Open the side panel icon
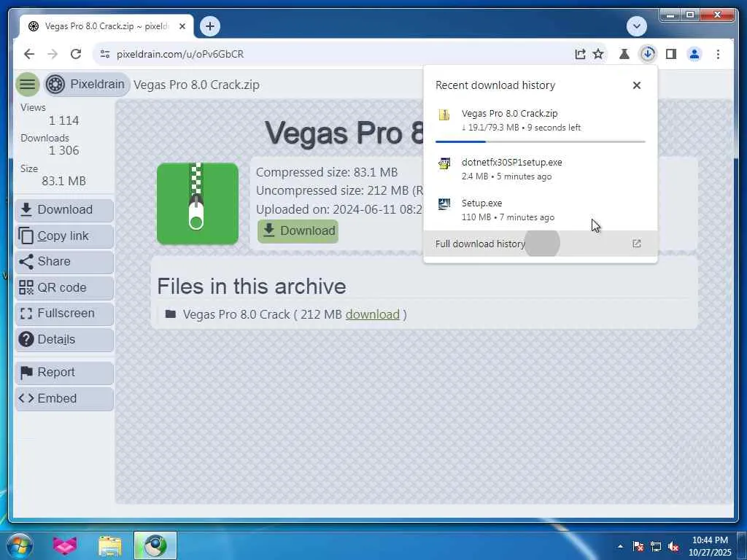 coord(671,54)
